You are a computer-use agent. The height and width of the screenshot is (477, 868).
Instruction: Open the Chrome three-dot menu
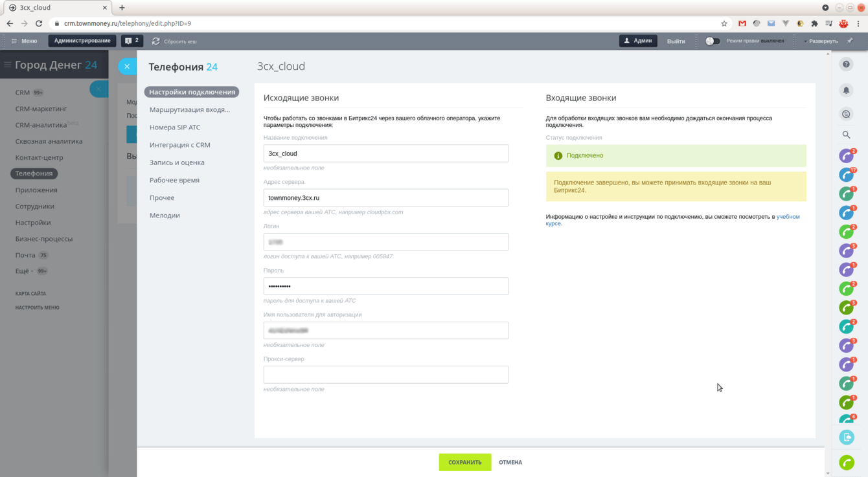coord(859,23)
